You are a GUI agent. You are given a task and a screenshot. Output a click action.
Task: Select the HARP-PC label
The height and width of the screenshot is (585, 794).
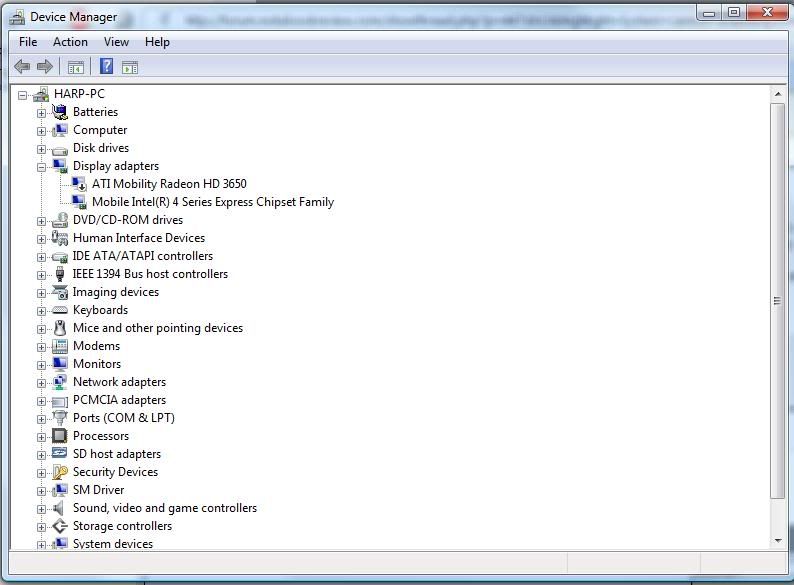click(x=79, y=94)
